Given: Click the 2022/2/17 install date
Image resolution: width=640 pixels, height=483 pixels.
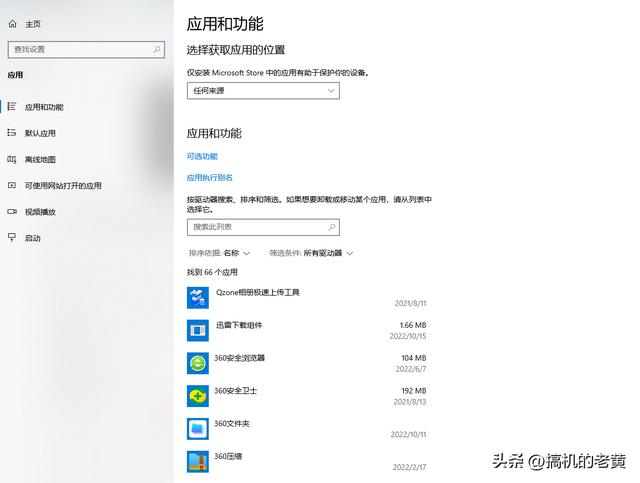Looking at the screenshot, I should pos(409,467).
